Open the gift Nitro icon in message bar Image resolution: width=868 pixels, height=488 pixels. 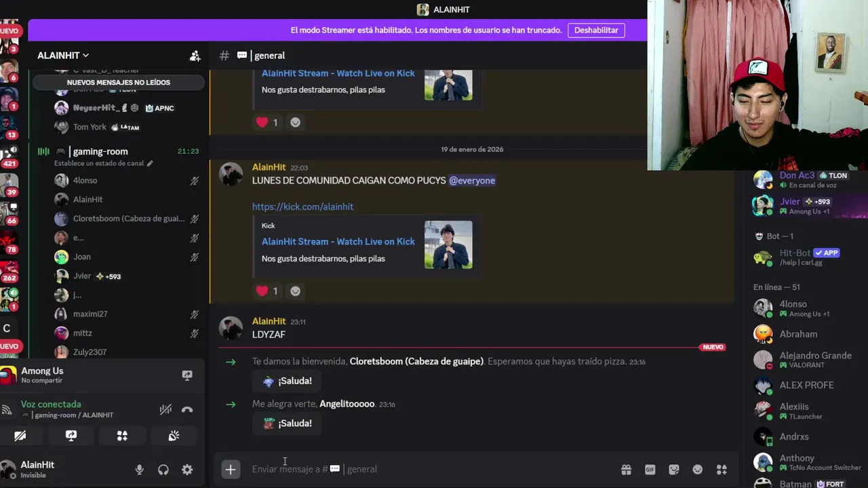click(x=626, y=470)
